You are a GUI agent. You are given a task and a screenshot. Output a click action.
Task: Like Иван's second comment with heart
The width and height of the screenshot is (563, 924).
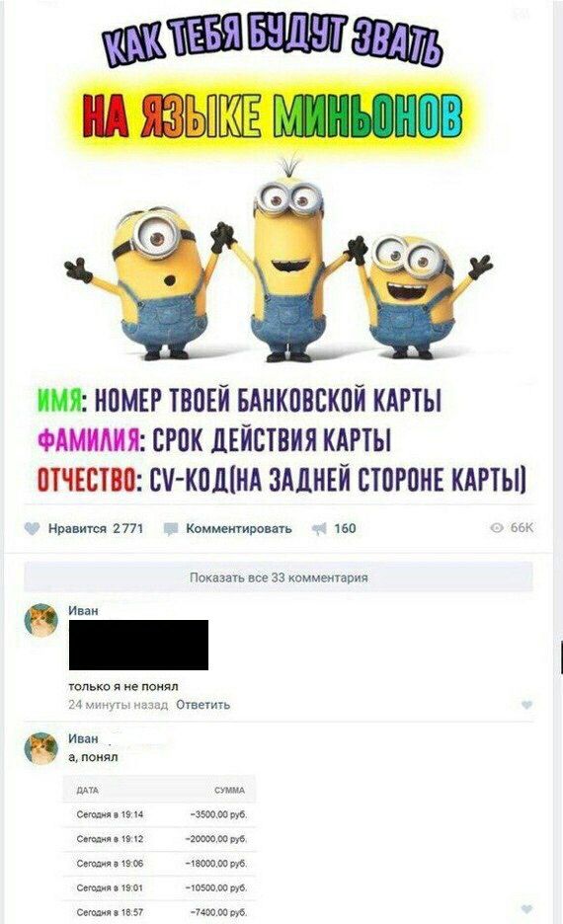click(527, 909)
